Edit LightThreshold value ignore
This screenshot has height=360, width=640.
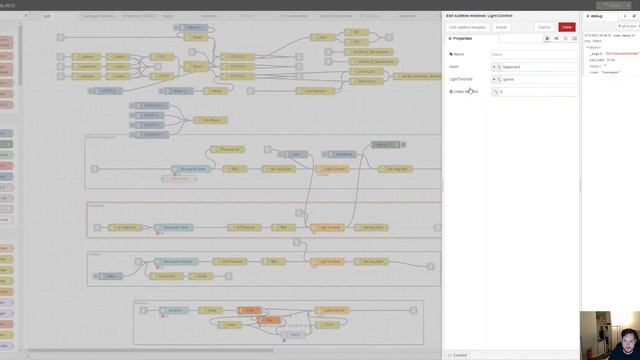click(x=539, y=79)
